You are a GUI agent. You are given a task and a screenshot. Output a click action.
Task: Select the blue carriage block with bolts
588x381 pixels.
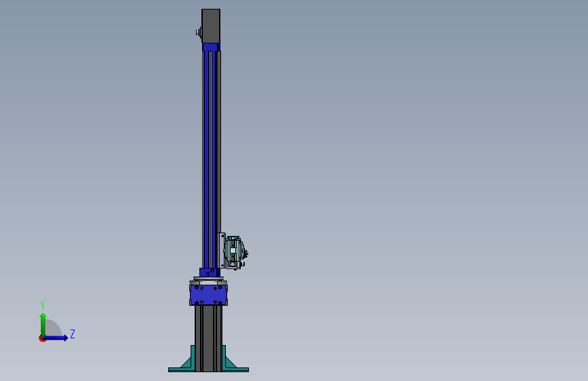point(208,295)
